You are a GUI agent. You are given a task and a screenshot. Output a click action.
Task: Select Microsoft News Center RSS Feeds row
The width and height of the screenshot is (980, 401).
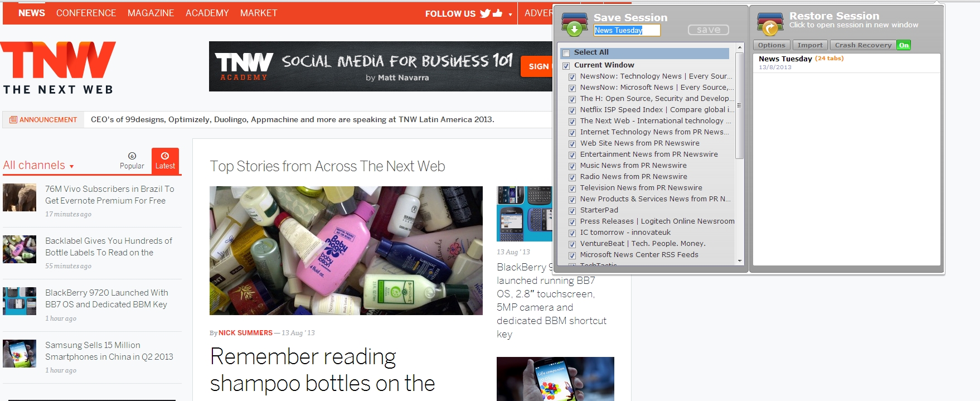tap(639, 255)
